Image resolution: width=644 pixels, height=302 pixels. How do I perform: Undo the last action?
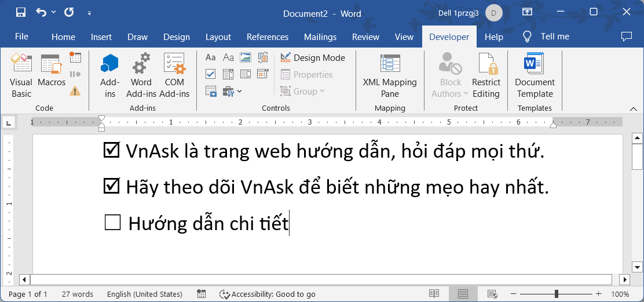pos(42,12)
